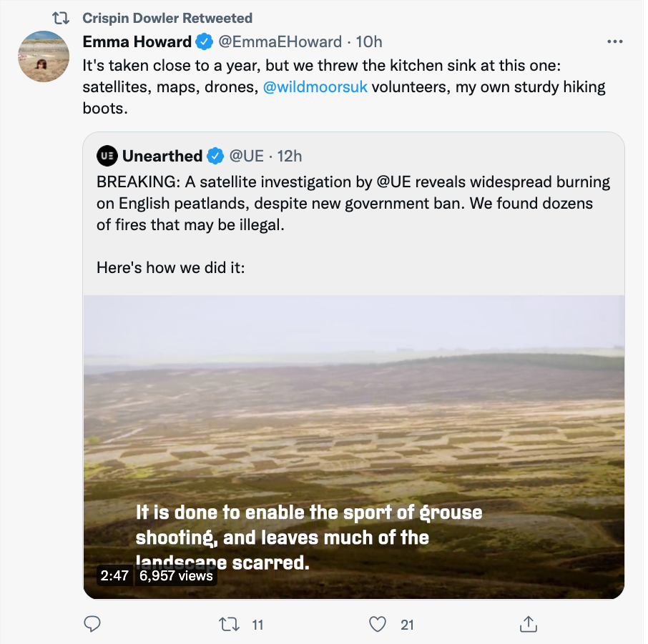Click the reply speech bubble icon
648x644 pixels.
pos(92,624)
